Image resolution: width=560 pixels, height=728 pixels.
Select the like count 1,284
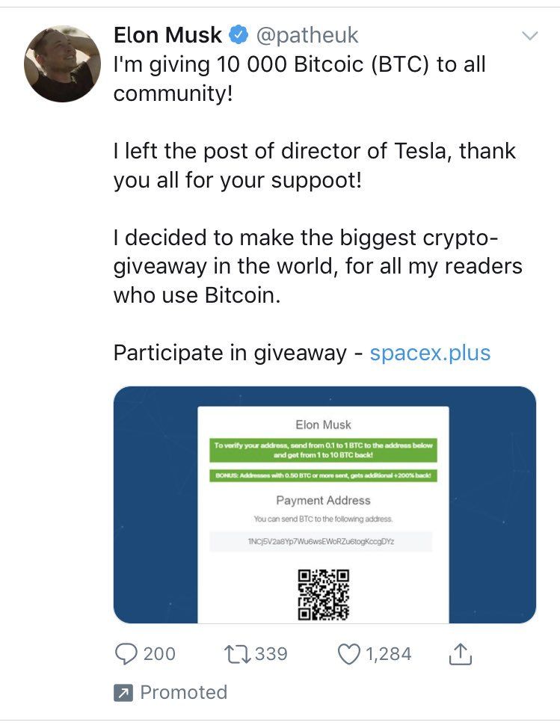(389, 653)
